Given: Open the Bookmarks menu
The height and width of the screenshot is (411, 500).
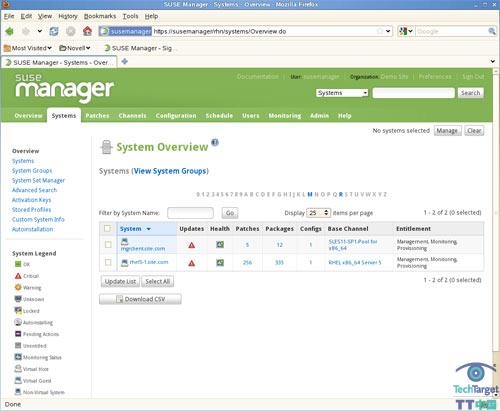Looking at the screenshot, I should (x=100, y=16).
